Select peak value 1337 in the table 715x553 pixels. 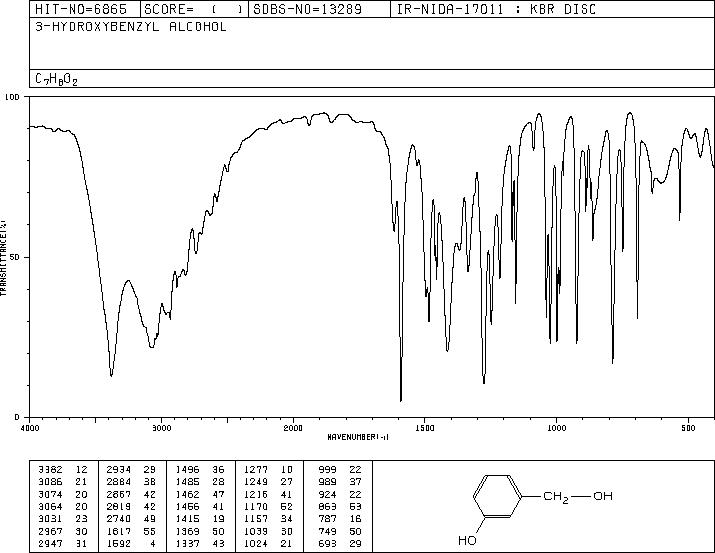point(187,544)
